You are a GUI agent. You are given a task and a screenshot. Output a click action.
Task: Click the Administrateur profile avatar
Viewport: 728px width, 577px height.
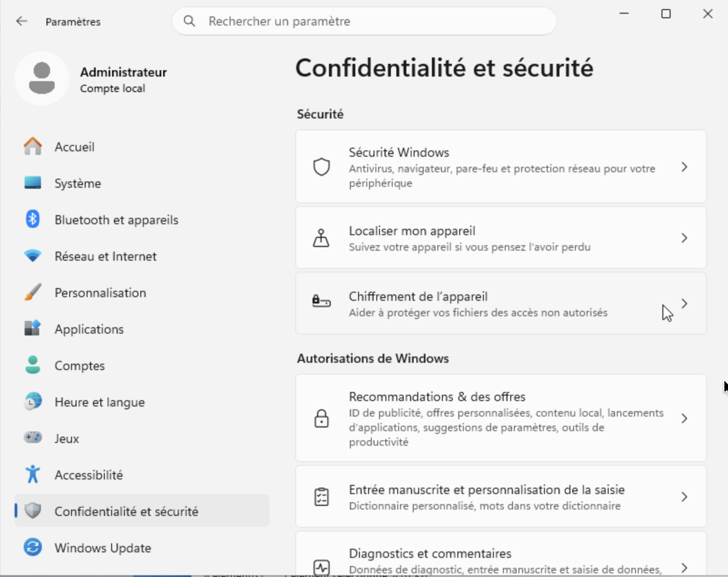[x=42, y=78]
